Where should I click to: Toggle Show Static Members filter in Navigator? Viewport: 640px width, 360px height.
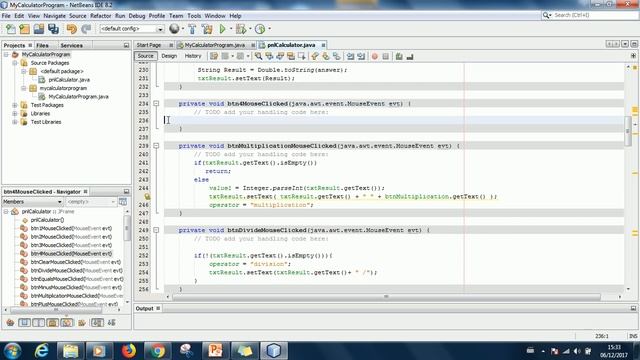tap(39, 323)
